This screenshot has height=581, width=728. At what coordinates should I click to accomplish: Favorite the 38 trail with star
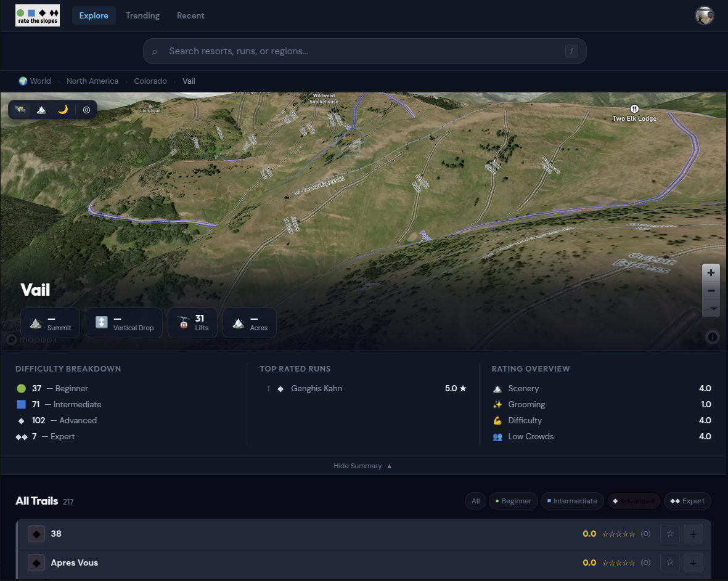click(670, 534)
